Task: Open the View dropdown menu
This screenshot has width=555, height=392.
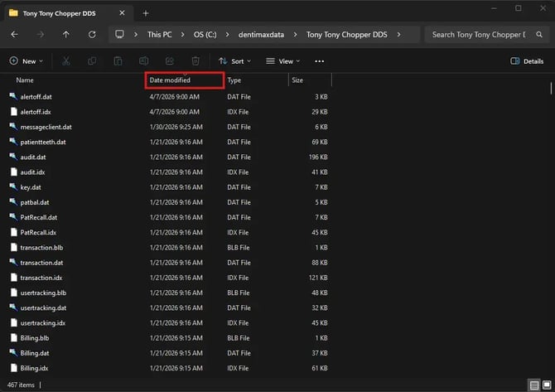Action: coord(283,61)
